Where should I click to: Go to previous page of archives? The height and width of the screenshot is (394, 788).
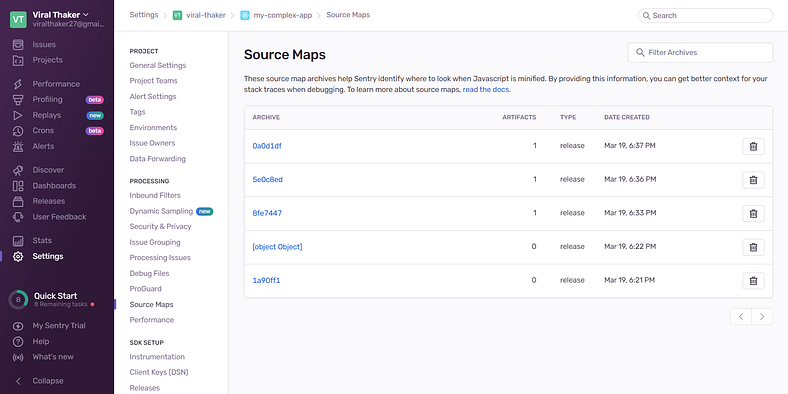click(x=741, y=317)
